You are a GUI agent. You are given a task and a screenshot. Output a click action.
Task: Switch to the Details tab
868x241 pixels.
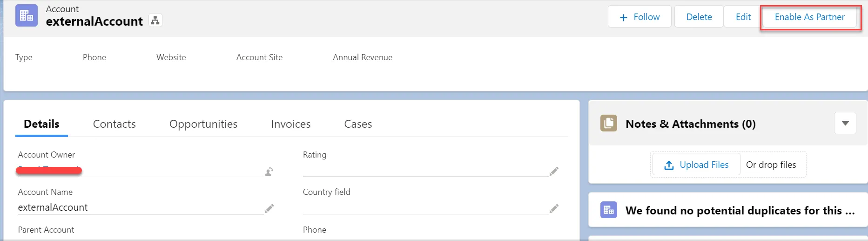pos(41,124)
